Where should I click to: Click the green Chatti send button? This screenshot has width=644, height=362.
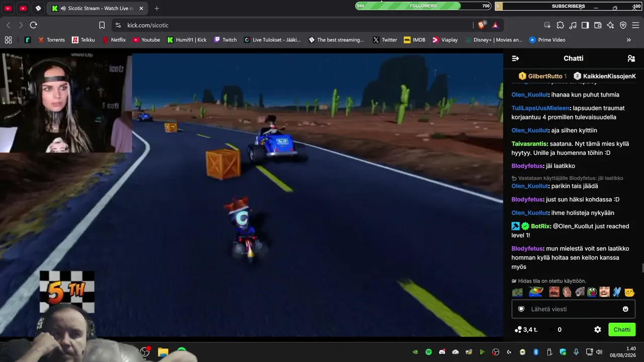click(x=622, y=330)
